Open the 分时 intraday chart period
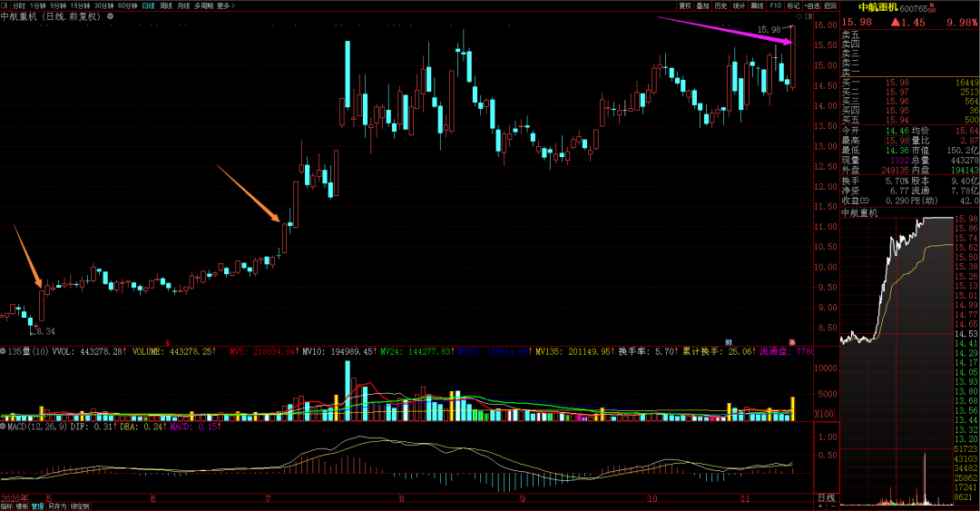The image size is (980, 511). (19, 5)
